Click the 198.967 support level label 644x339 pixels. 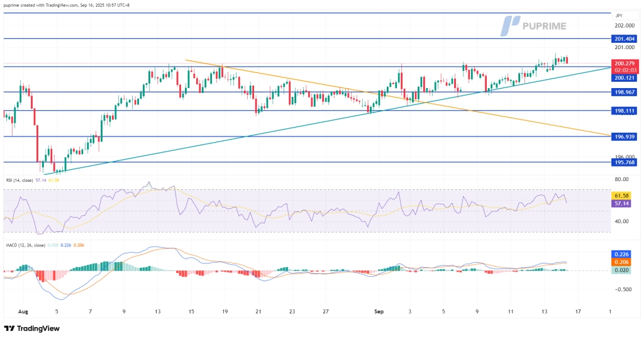pyautogui.click(x=626, y=92)
